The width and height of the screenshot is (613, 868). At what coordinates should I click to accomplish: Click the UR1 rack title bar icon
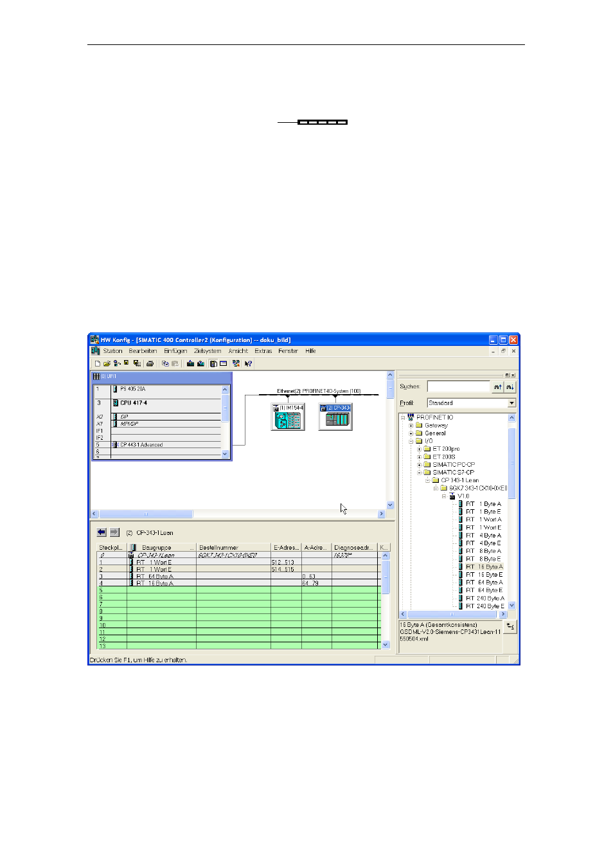point(96,377)
